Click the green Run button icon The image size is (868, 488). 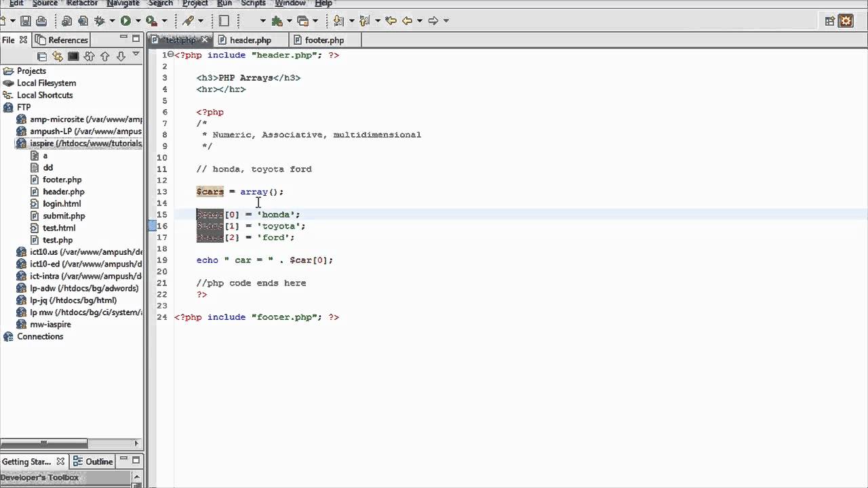[x=125, y=21]
